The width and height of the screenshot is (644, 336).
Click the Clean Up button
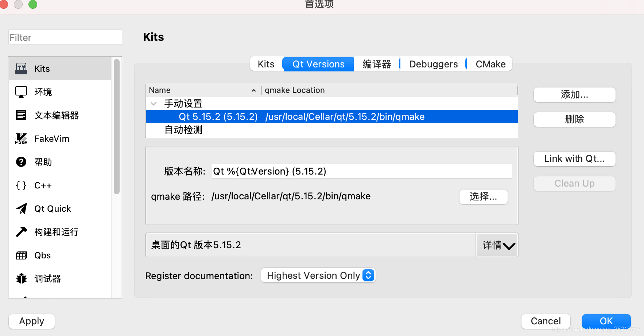tap(574, 184)
